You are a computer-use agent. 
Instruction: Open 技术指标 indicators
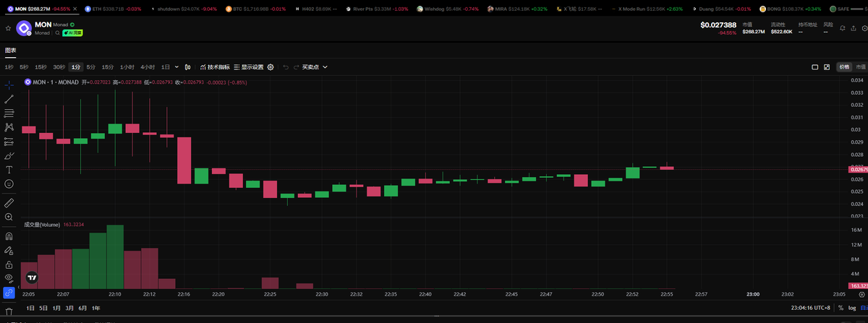[215, 67]
